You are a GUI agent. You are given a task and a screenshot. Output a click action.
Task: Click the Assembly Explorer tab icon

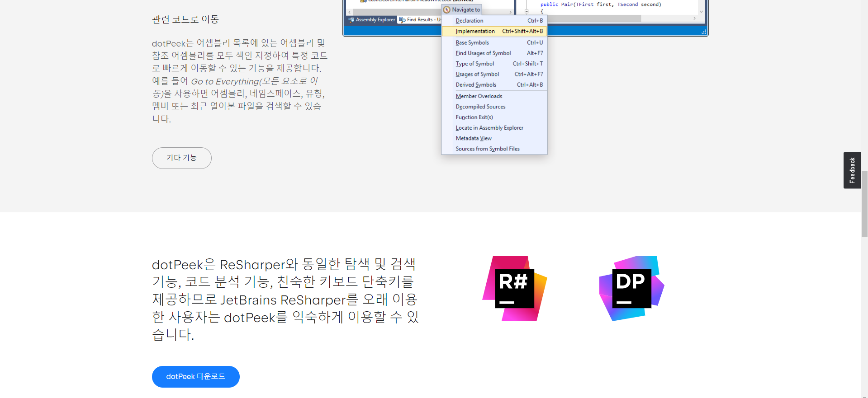click(351, 20)
